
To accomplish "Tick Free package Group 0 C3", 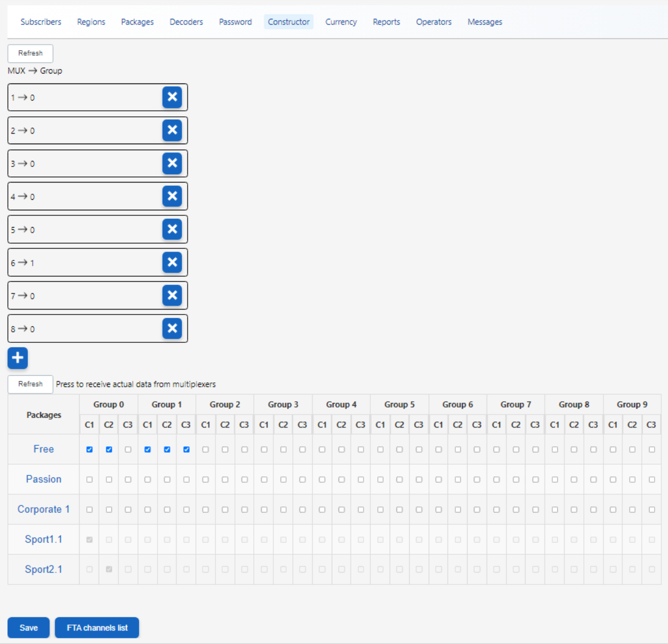I will (x=128, y=450).
